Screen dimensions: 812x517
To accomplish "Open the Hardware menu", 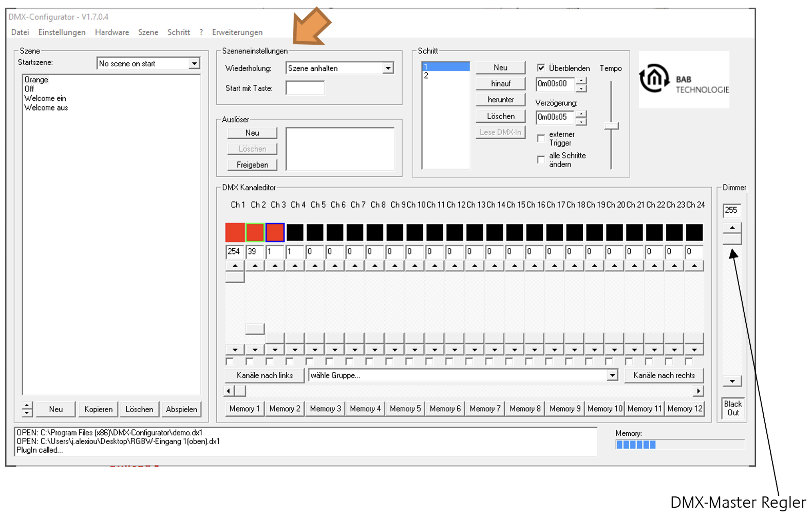I will [112, 32].
